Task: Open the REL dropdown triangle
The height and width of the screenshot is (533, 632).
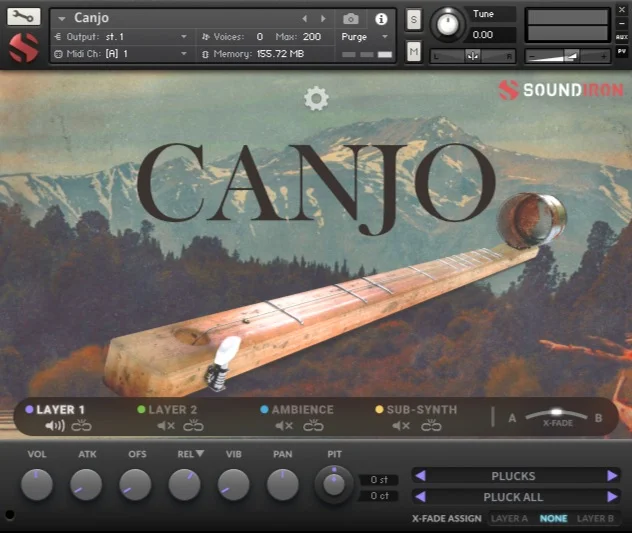Action: 200,454
